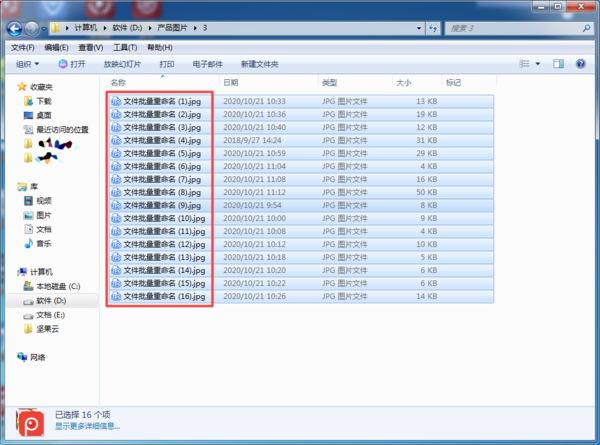This screenshot has width=600, height=445.
Task: Click the icon of 文件批量重命名 (4).jpg
Action: coord(116,140)
